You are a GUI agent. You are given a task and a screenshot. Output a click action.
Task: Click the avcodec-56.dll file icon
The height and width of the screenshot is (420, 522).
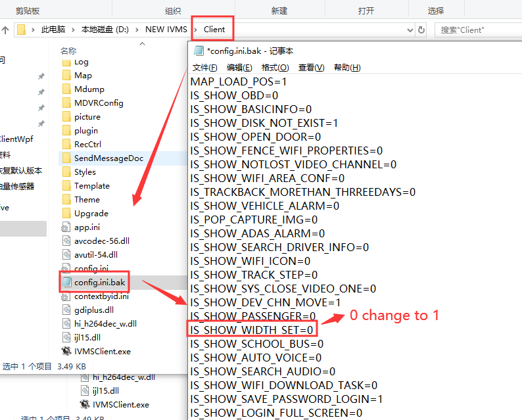pos(66,241)
